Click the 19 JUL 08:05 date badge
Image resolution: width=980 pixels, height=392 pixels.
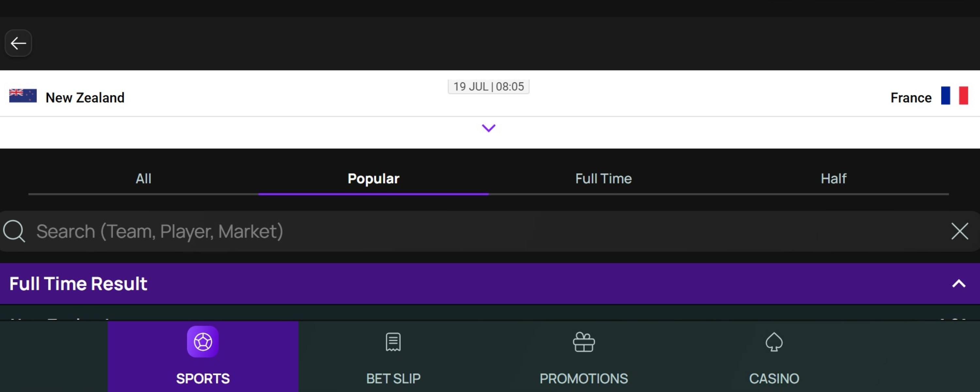(488, 86)
